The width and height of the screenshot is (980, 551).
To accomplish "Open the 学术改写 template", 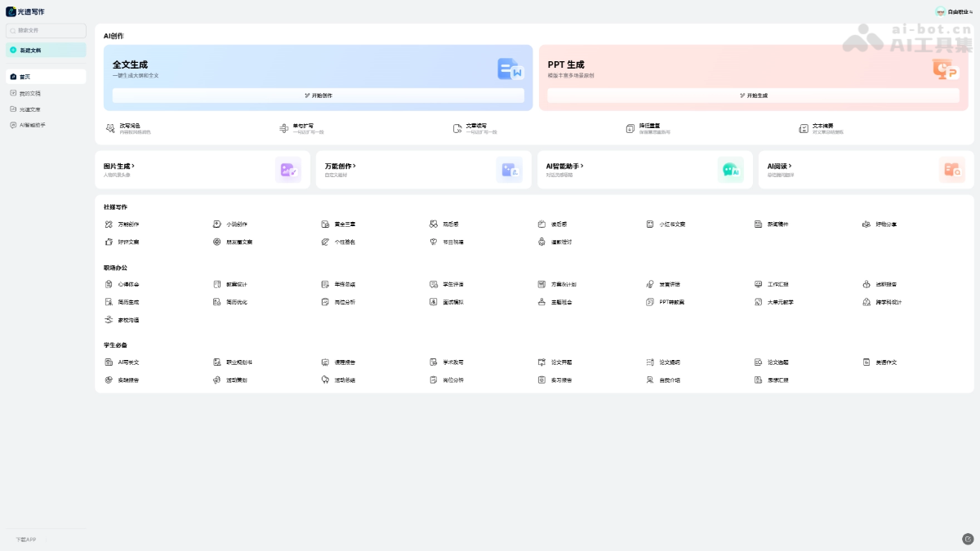I will coord(448,362).
